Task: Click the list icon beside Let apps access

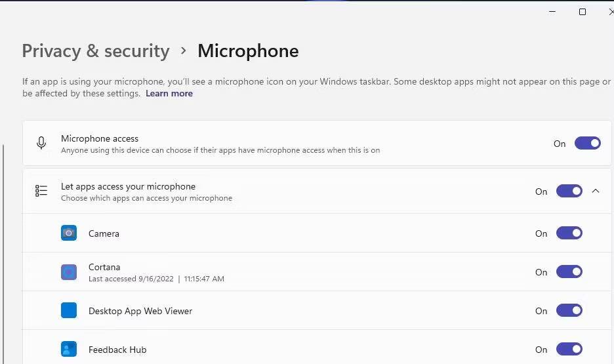Action: [41, 191]
